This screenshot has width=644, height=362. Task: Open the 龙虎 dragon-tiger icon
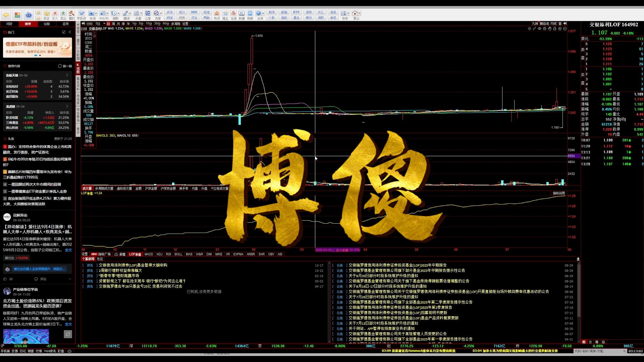point(233,15)
